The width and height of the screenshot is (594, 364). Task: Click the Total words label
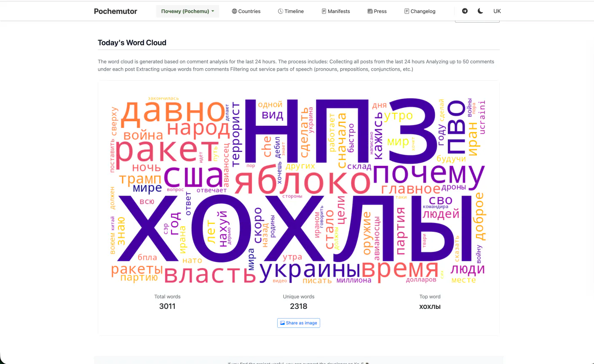point(167,297)
